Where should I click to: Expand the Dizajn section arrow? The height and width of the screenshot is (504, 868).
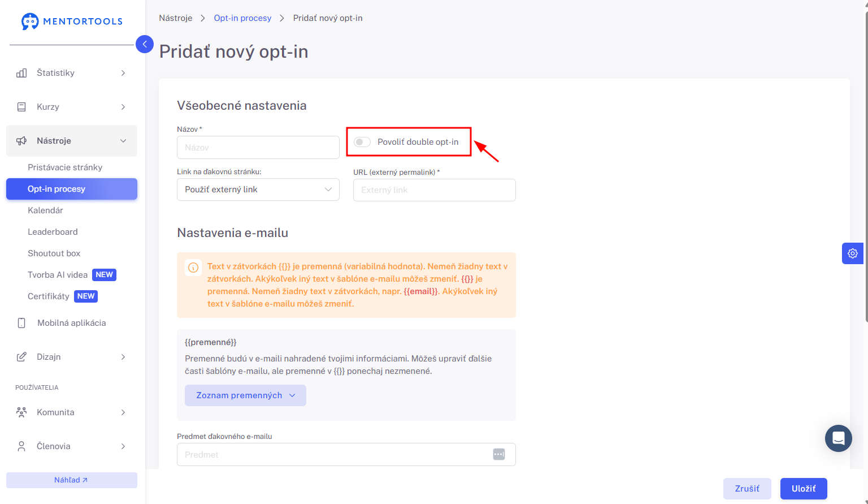point(123,357)
